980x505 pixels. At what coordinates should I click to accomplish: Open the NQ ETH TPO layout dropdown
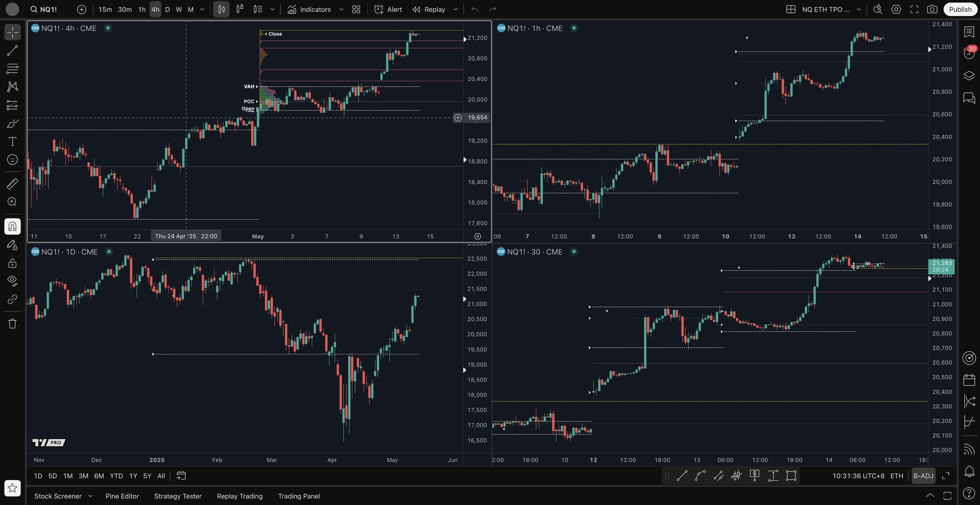pyautogui.click(x=859, y=9)
